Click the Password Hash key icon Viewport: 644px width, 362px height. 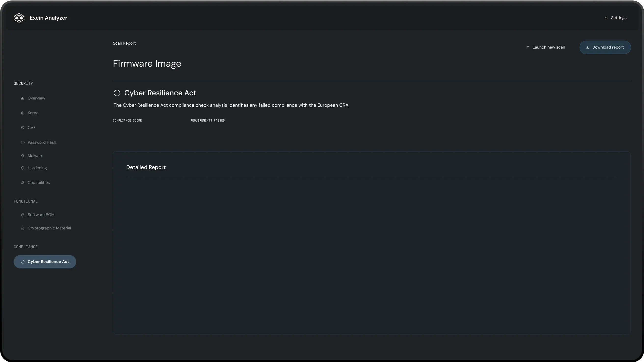(23, 142)
